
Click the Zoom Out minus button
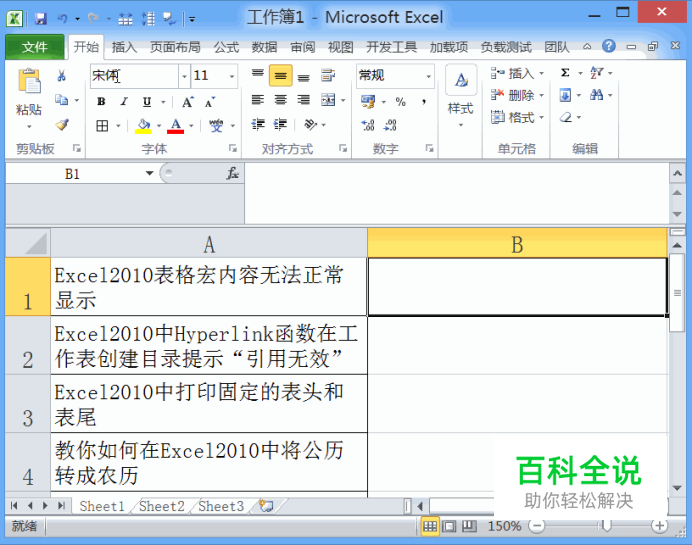click(537, 526)
